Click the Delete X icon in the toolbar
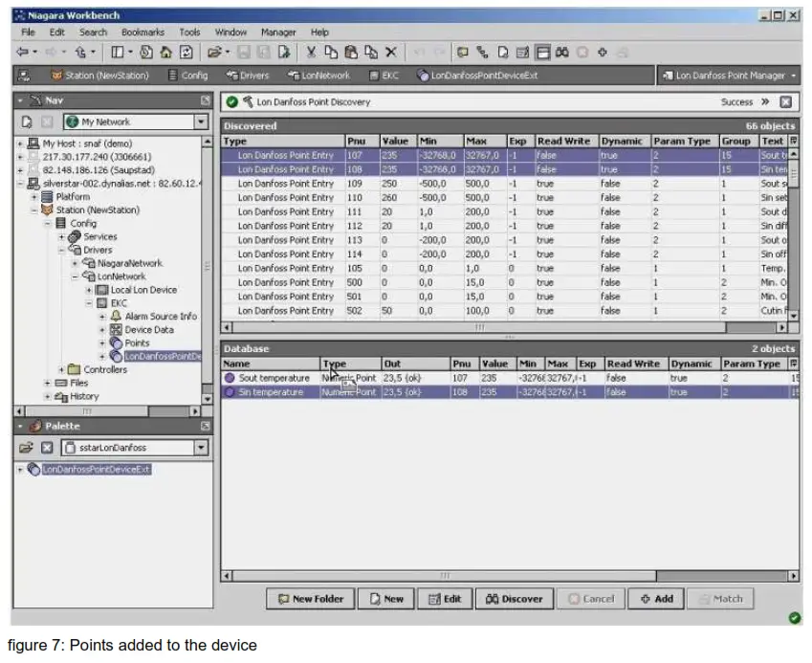This screenshot has height=663, width=812. [x=389, y=53]
